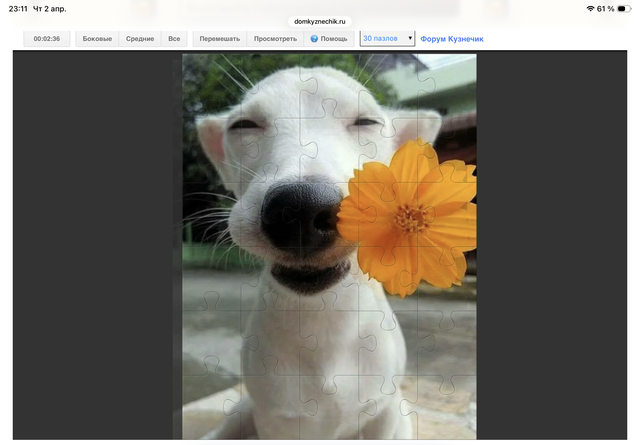Screen dimensions: 640x445
Task: Tap the domkyznechik.ru address bar
Action: point(320,21)
